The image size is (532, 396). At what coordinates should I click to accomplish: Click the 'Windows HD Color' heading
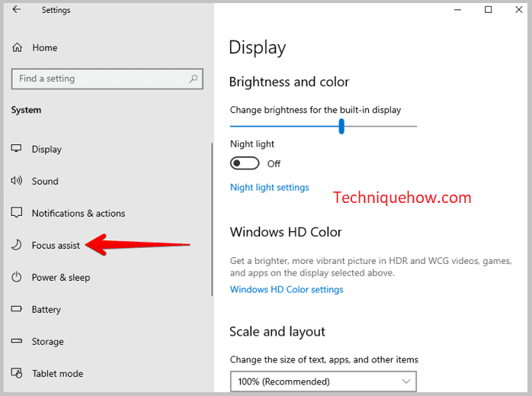click(x=286, y=232)
